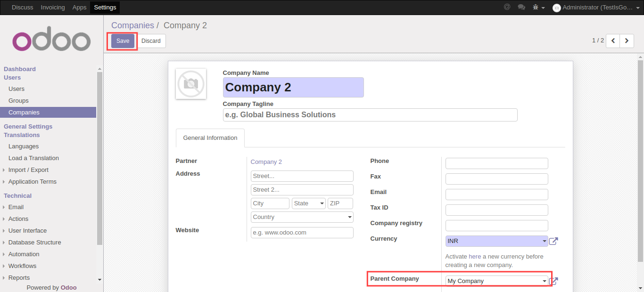This screenshot has height=292, width=644.
Task: Open external link icon next to Currency
Action: [x=553, y=241]
